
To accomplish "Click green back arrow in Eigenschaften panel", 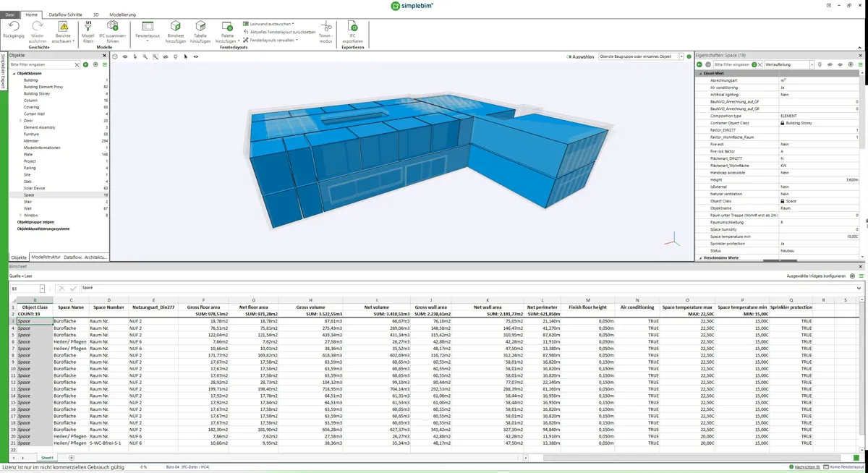I will tap(699, 64).
